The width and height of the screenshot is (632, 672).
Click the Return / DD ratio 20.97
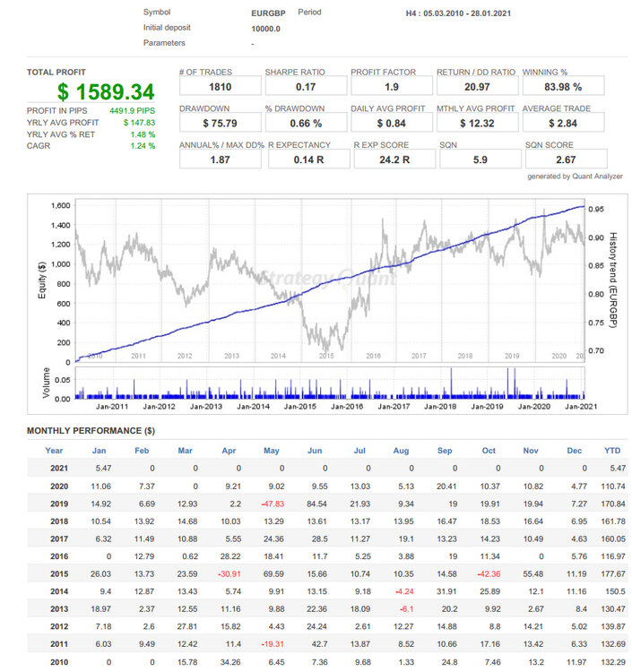[x=478, y=87]
